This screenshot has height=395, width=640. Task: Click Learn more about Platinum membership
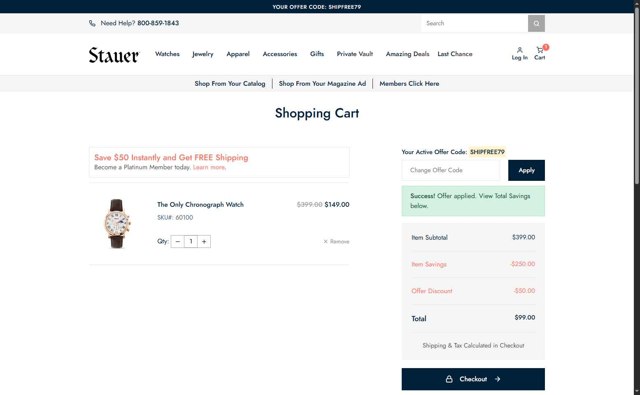[x=209, y=167]
